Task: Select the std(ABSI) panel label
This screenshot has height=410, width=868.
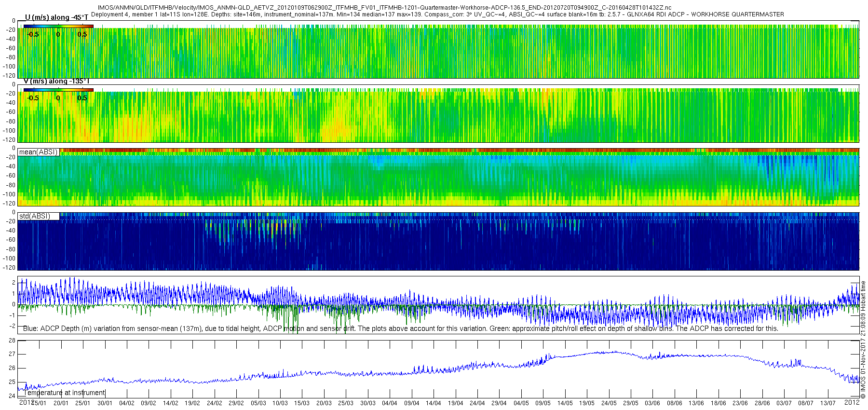Action: [34, 216]
